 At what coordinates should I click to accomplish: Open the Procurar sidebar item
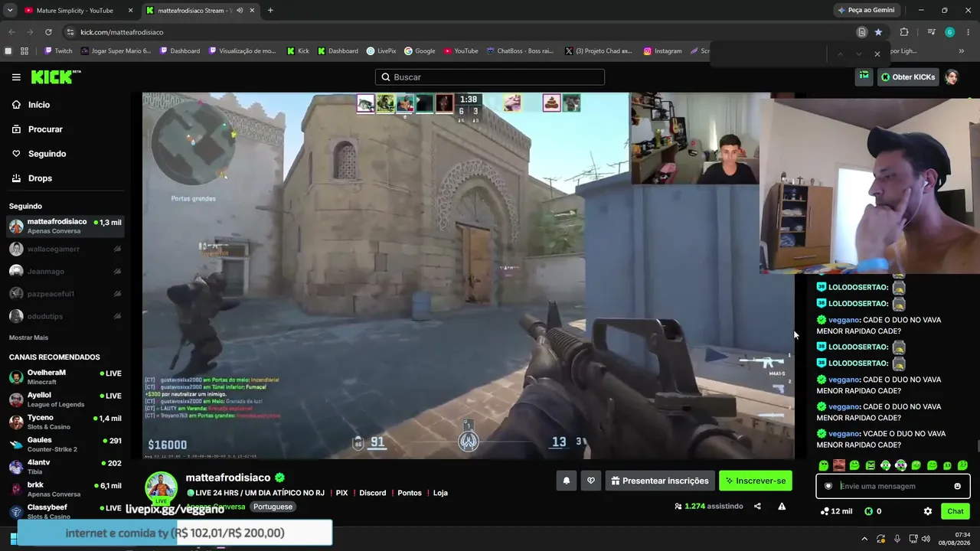[x=45, y=129]
